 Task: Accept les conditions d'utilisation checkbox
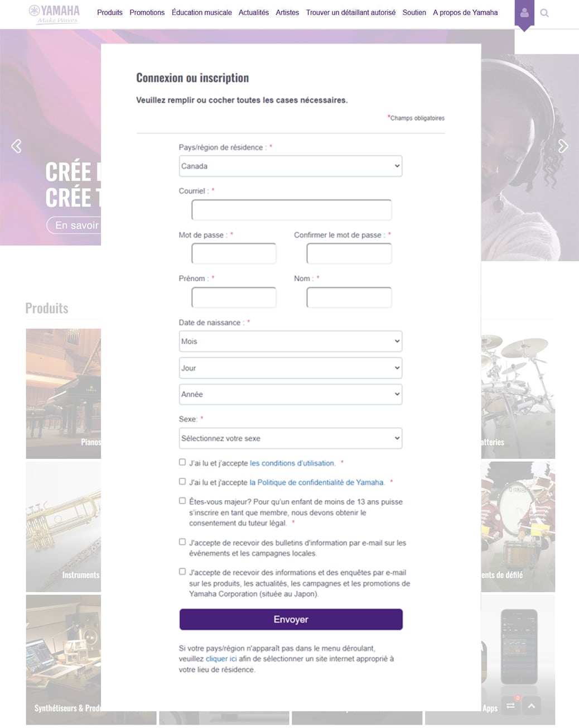(182, 462)
